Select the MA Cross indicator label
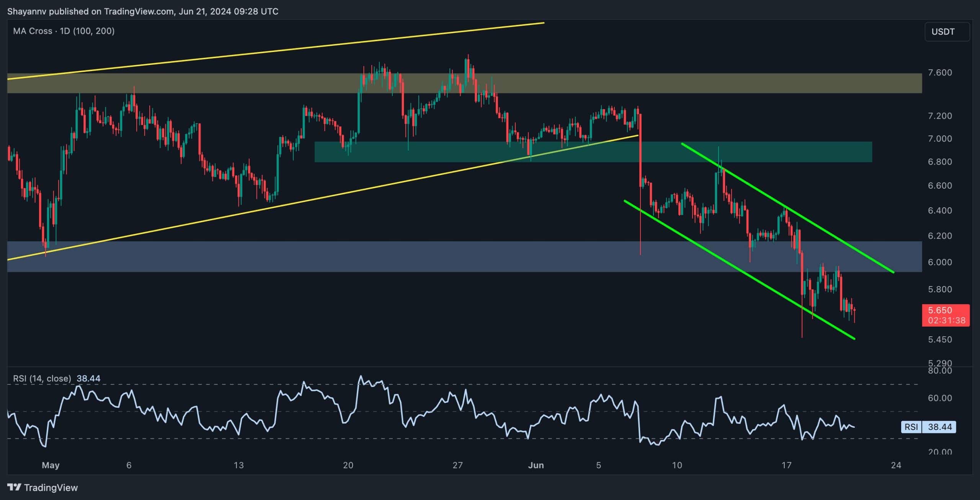The height and width of the screenshot is (500, 980). tap(64, 31)
